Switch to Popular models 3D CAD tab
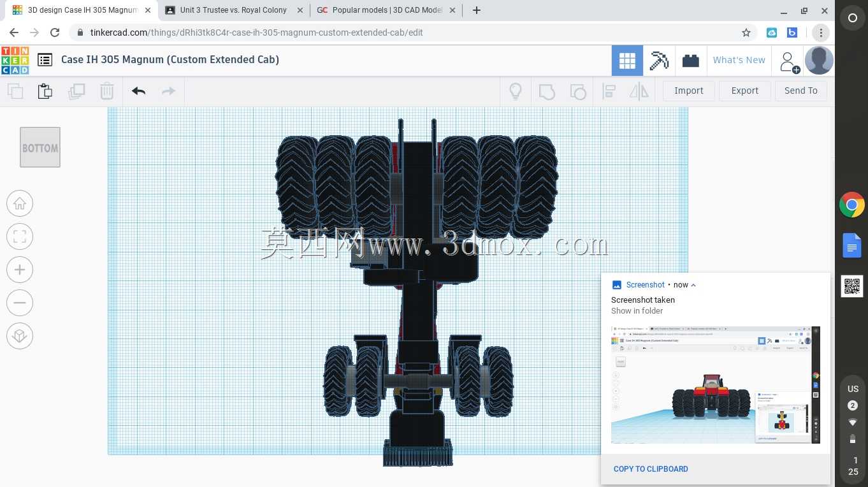The image size is (868, 487). tap(386, 10)
